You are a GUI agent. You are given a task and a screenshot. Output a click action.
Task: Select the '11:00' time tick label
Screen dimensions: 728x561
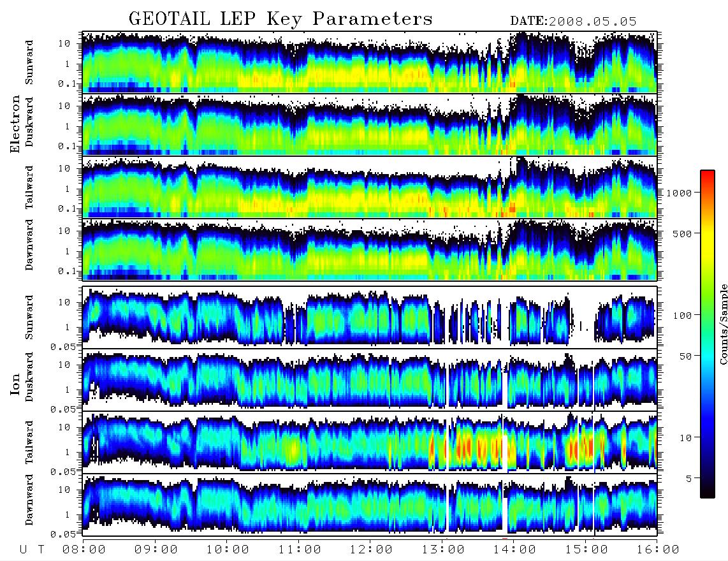[x=300, y=550]
